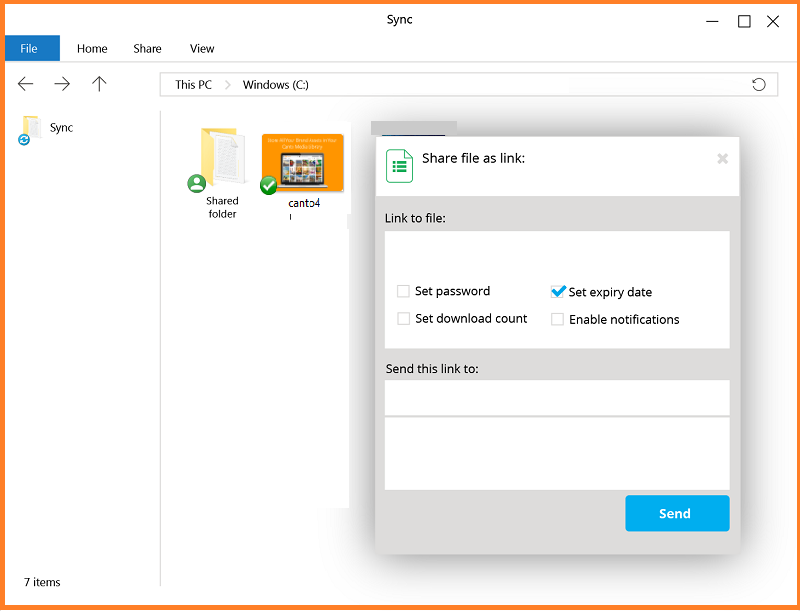
Task: Enable the Set password checkbox
Action: point(403,291)
